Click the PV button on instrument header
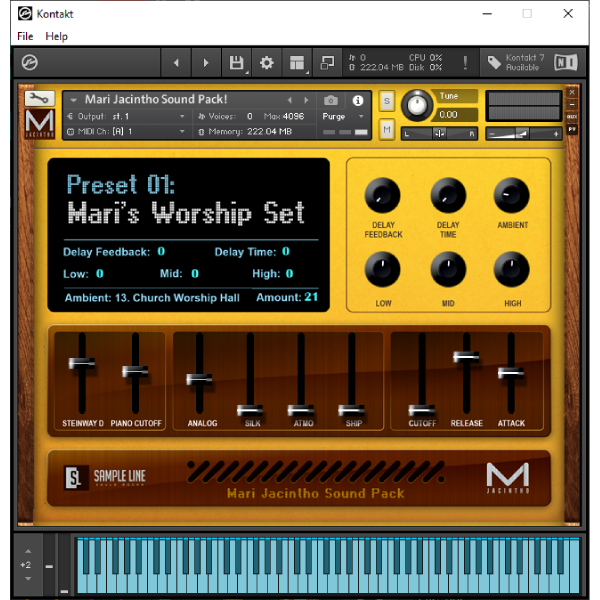 (x=572, y=129)
